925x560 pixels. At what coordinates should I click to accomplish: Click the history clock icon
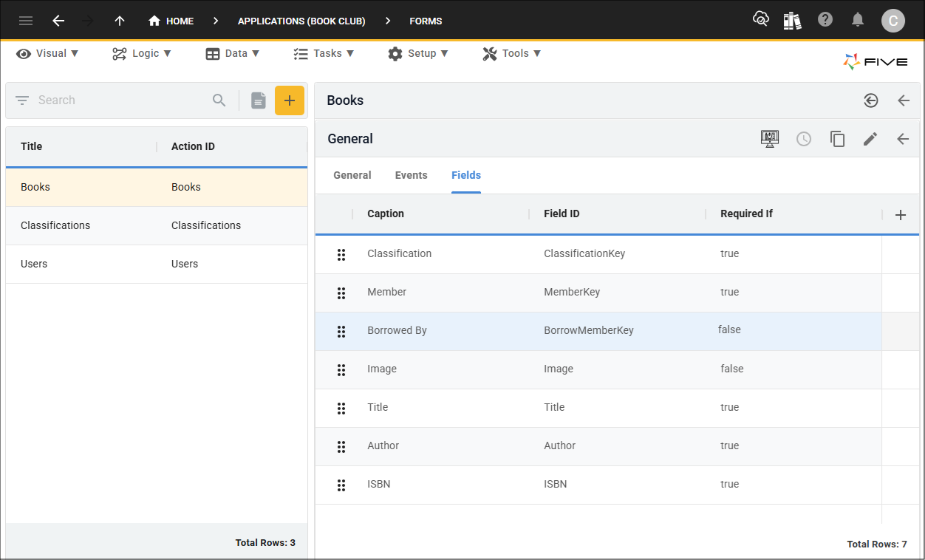pyautogui.click(x=804, y=139)
